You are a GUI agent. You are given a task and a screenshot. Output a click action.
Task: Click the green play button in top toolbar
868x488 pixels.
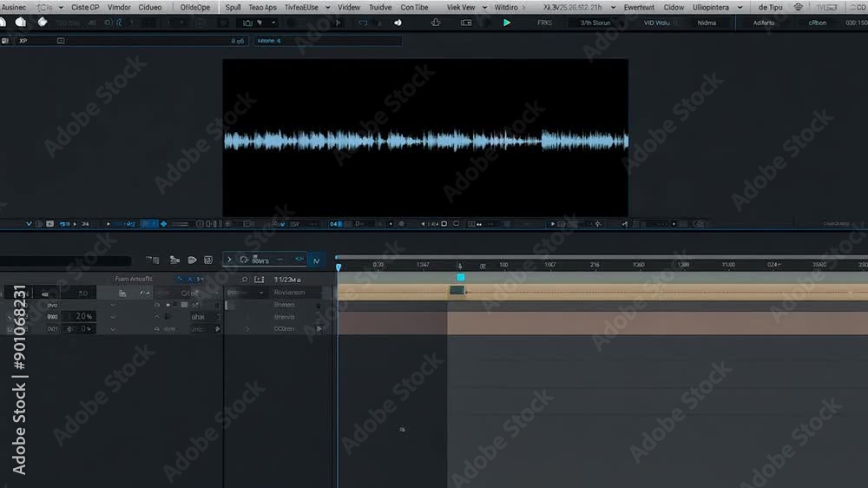pyautogui.click(x=507, y=23)
